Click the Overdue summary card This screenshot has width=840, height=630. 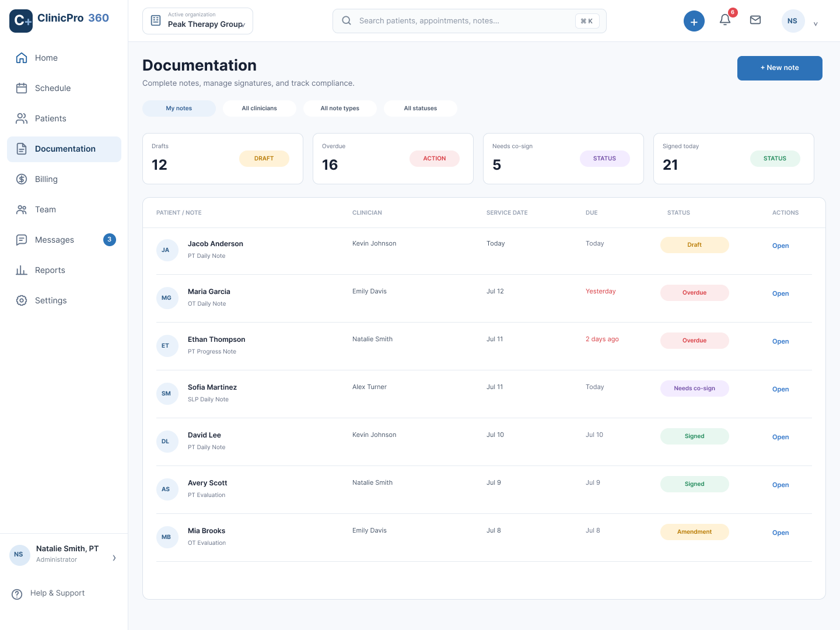pyautogui.click(x=393, y=159)
